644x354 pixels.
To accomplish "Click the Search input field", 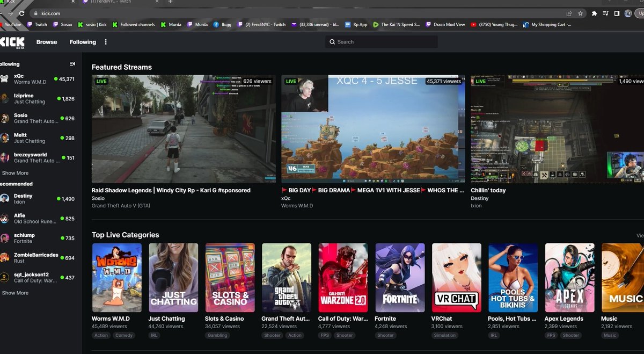I will pyautogui.click(x=382, y=42).
